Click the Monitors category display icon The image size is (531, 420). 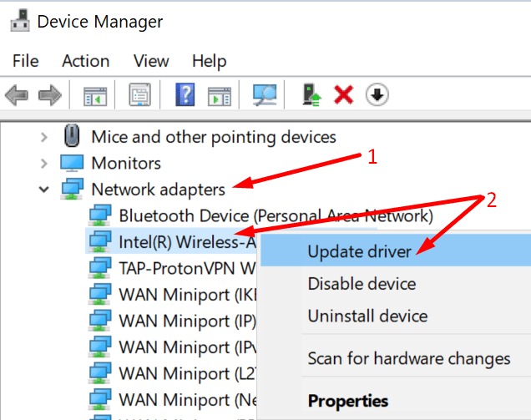72,164
